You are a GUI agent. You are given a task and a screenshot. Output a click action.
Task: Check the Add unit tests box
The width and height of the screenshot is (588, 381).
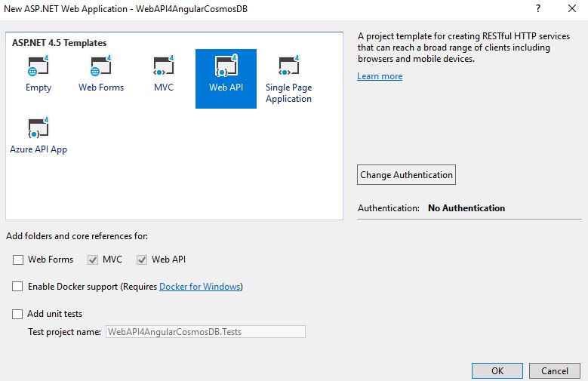(x=17, y=314)
